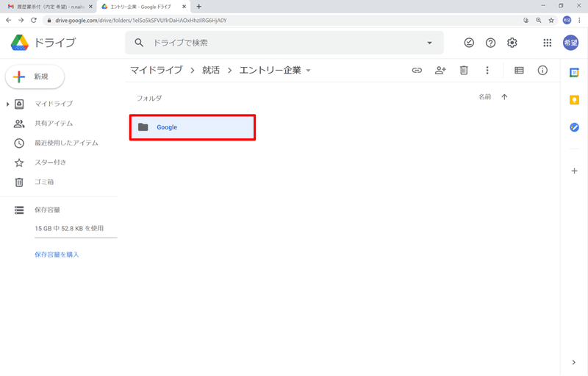
Task: Click the plus get add-ons icon
Action: [x=574, y=171]
